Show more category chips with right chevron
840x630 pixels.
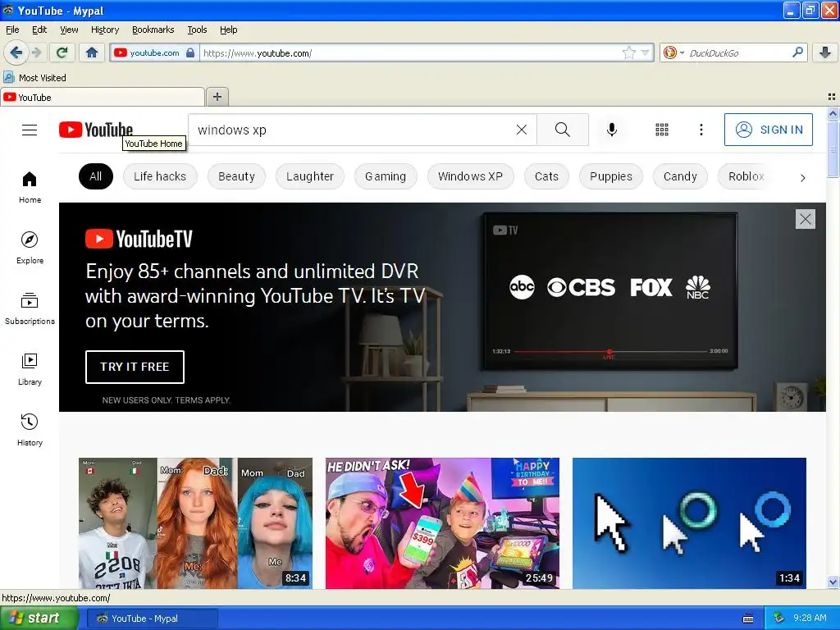pyautogui.click(x=802, y=177)
